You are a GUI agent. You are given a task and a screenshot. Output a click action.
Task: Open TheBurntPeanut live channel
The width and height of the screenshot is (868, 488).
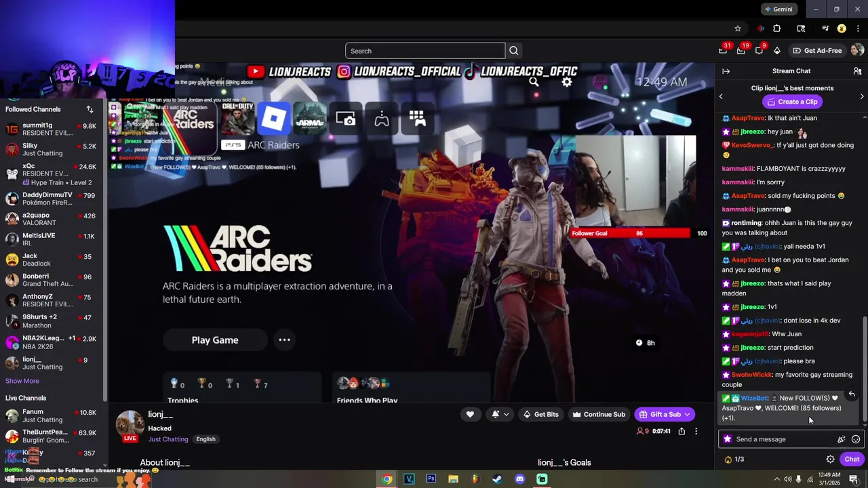(x=51, y=436)
